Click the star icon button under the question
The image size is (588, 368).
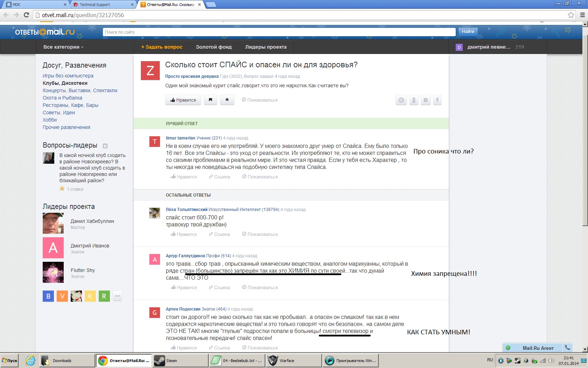[x=227, y=100]
